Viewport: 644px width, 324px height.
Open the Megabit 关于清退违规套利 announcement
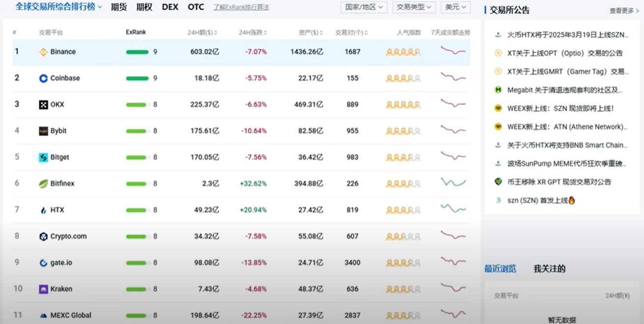565,90
